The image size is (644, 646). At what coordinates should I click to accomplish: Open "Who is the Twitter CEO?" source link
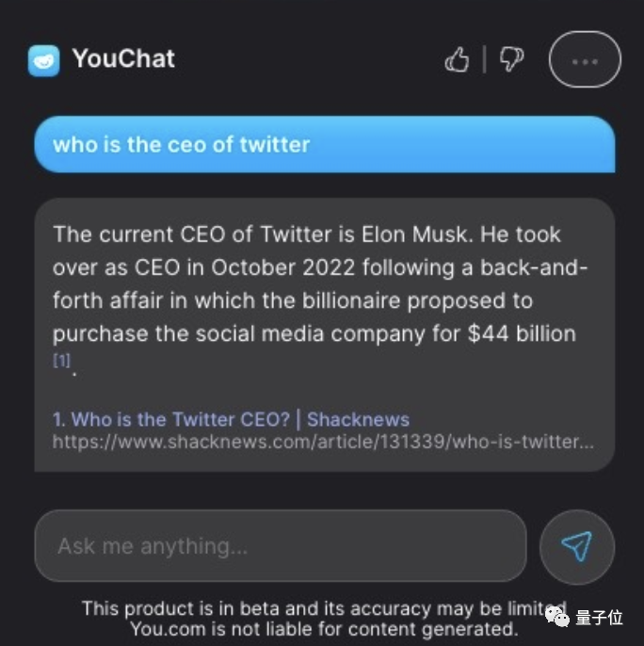coord(171,419)
